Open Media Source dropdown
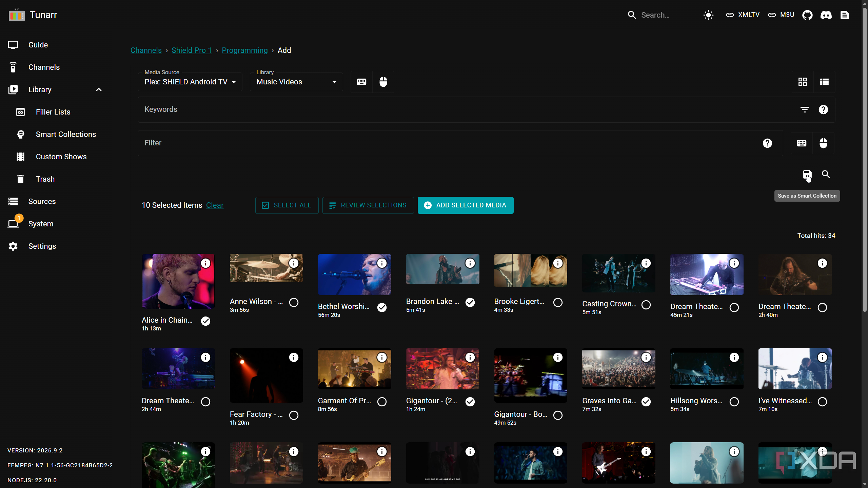This screenshot has height=488, width=868. pos(190,82)
